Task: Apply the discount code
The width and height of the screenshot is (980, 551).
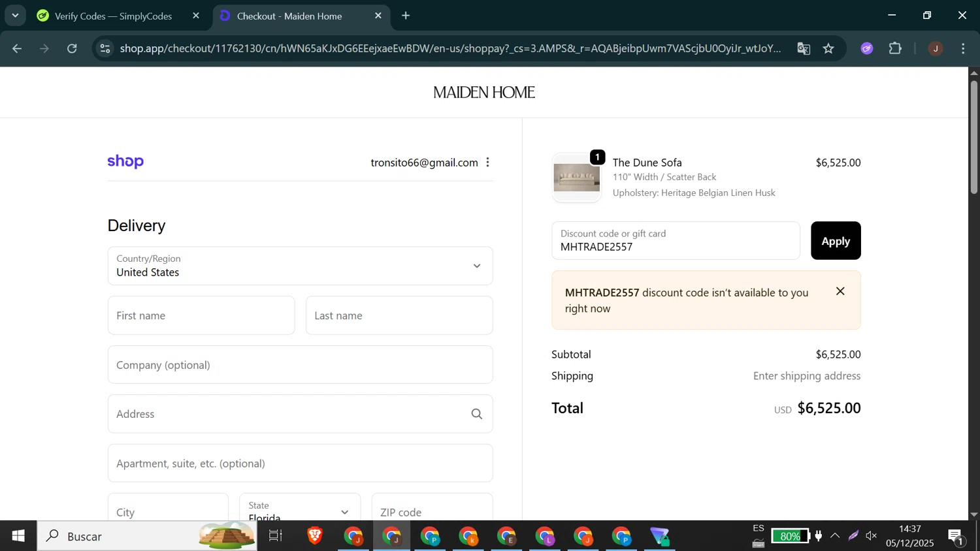Action: tap(836, 241)
